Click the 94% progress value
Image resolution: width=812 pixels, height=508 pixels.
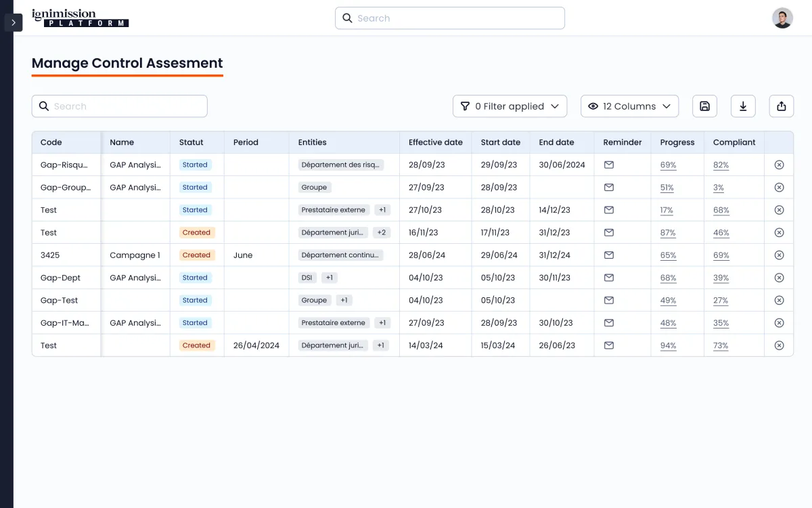(668, 345)
